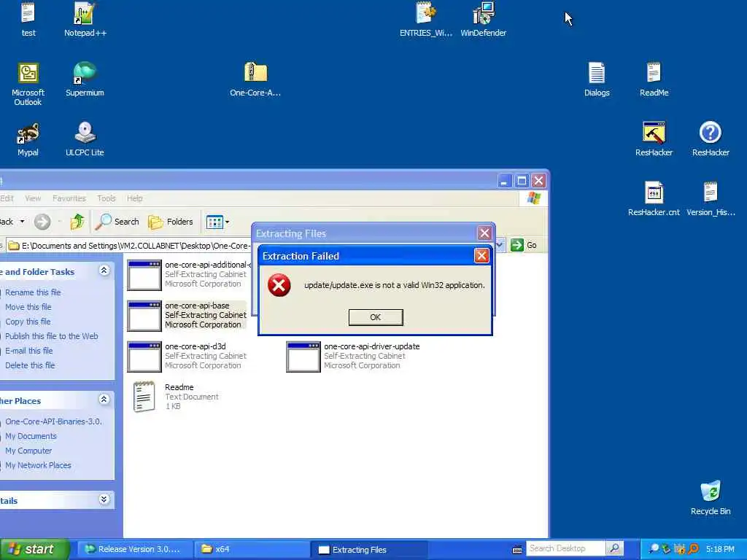Close the Extracting Files window

[x=484, y=233]
